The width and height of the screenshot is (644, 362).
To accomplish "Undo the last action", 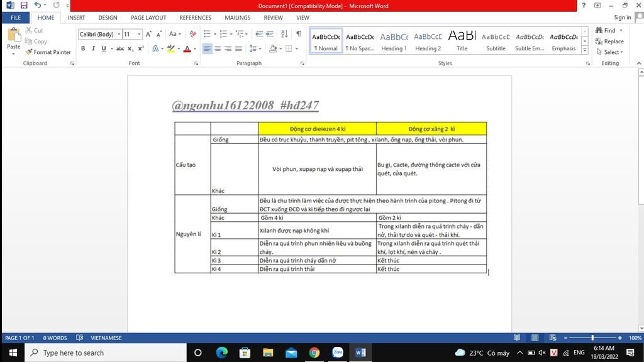I will coord(38,5).
